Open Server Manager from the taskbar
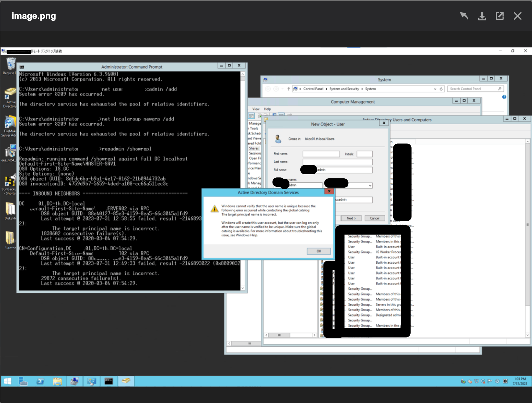Viewport: 532px width, 403px height. click(x=23, y=381)
